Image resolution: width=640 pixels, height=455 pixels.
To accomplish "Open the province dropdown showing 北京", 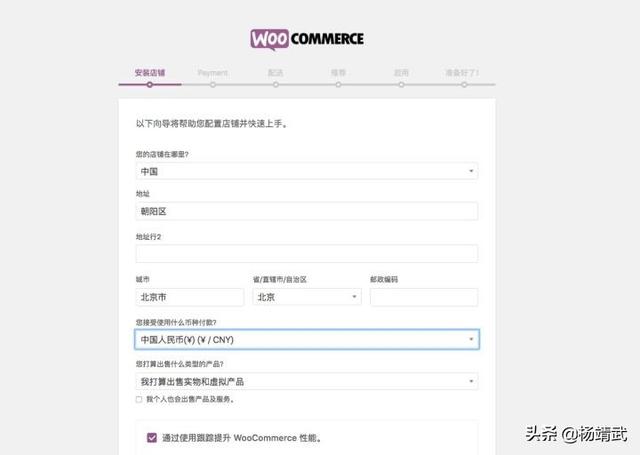I will pos(307,297).
